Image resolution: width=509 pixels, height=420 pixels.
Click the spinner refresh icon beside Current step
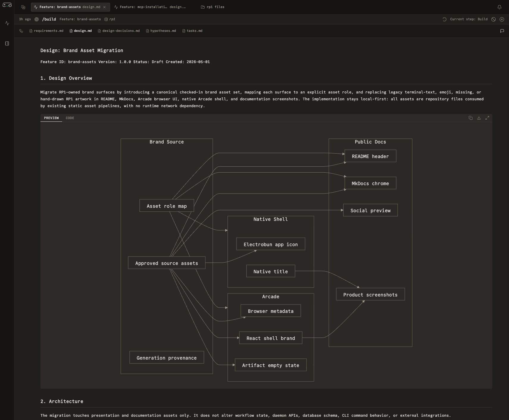pos(444,19)
